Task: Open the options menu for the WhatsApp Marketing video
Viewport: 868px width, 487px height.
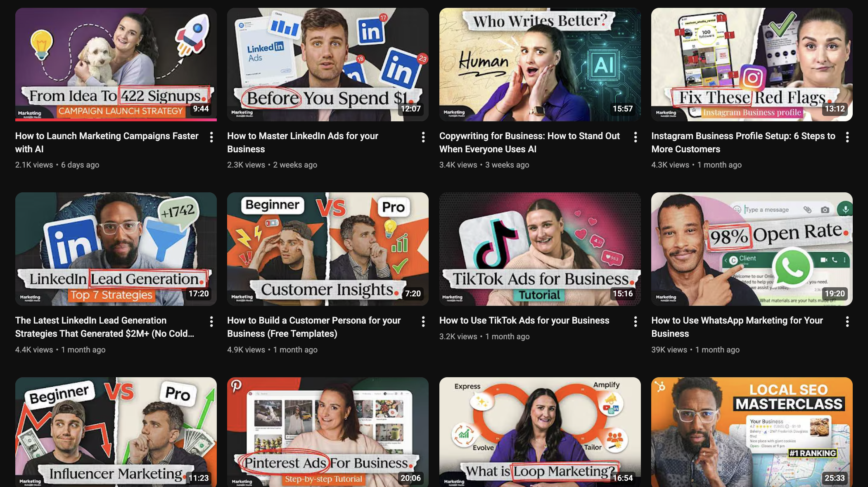Action: pyautogui.click(x=847, y=322)
